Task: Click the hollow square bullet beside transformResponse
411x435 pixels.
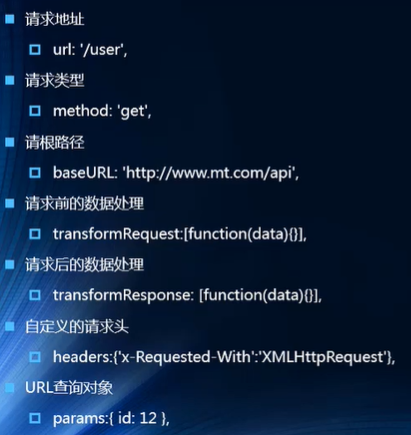Action: click(35, 295)
